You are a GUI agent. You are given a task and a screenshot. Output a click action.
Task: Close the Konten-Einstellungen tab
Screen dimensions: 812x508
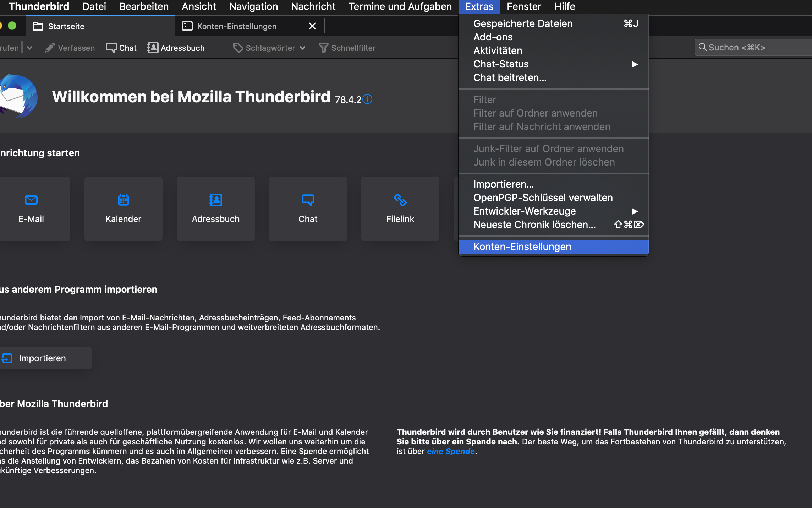pos(312,26)
